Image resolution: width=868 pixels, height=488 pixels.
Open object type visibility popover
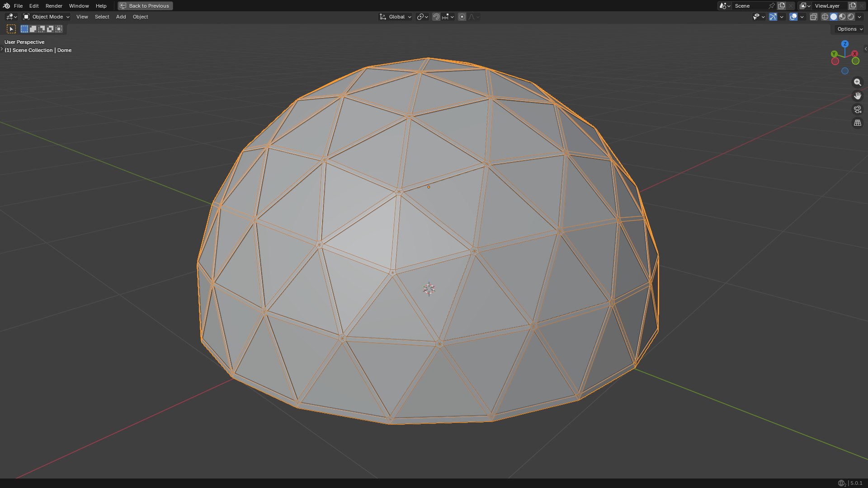tap(759, 17)
